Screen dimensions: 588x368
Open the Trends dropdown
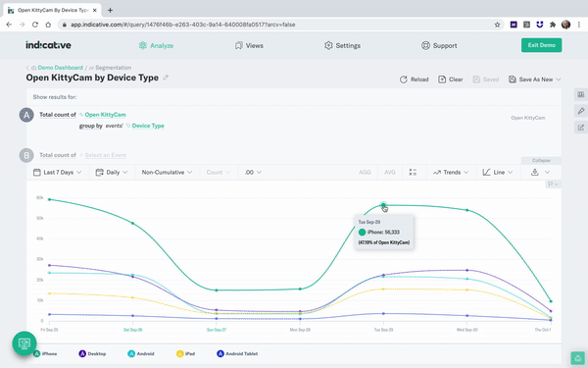[451, 173]
